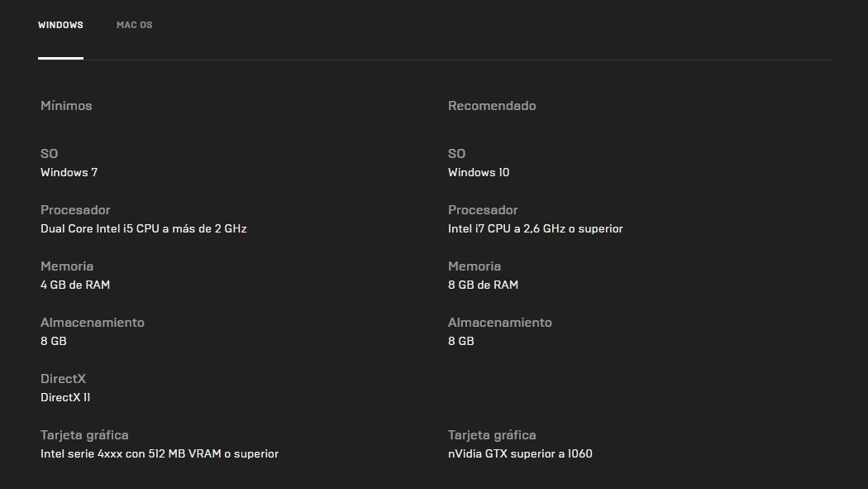Click the recommended Almacenamiento 8 GB value
868x489 pixels.
point(461,342)
